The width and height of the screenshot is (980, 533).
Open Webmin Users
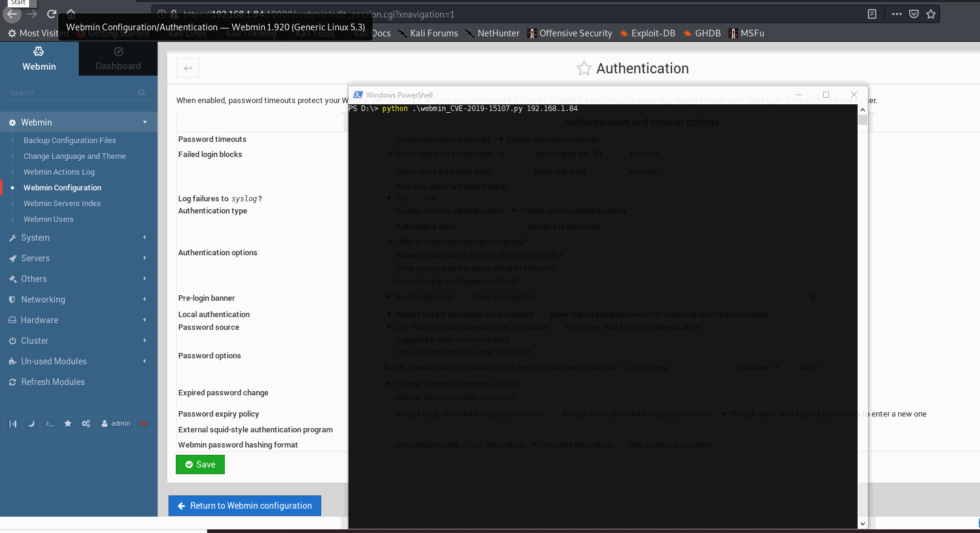pos(48,219)
